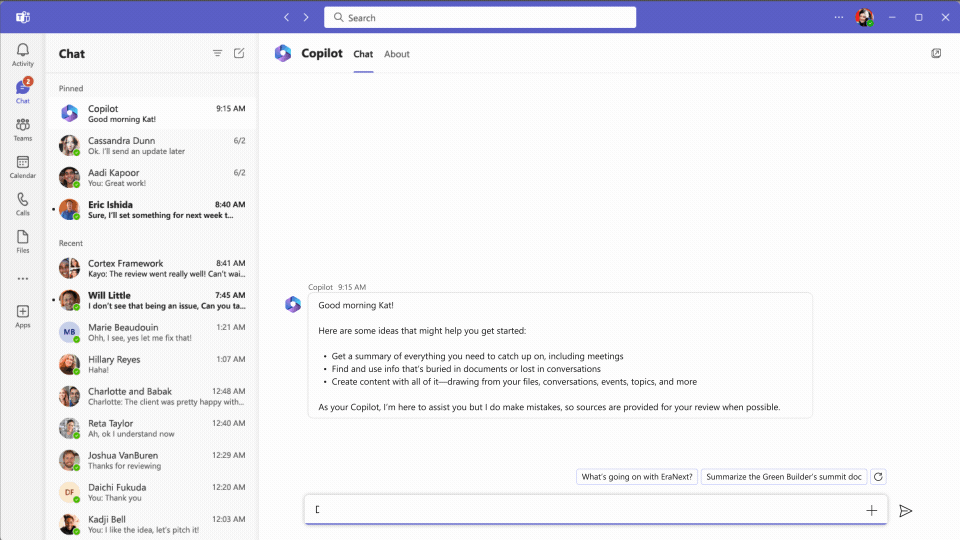Expand the more apps ellipsis in sidebar
The height and width of the screenshot is (540, 960).
pos(22,278)
